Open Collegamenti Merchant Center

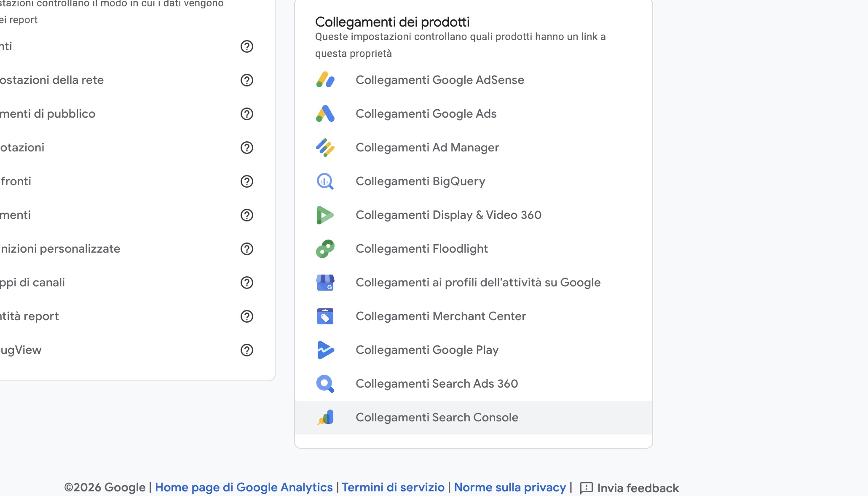tap(474, 316)
